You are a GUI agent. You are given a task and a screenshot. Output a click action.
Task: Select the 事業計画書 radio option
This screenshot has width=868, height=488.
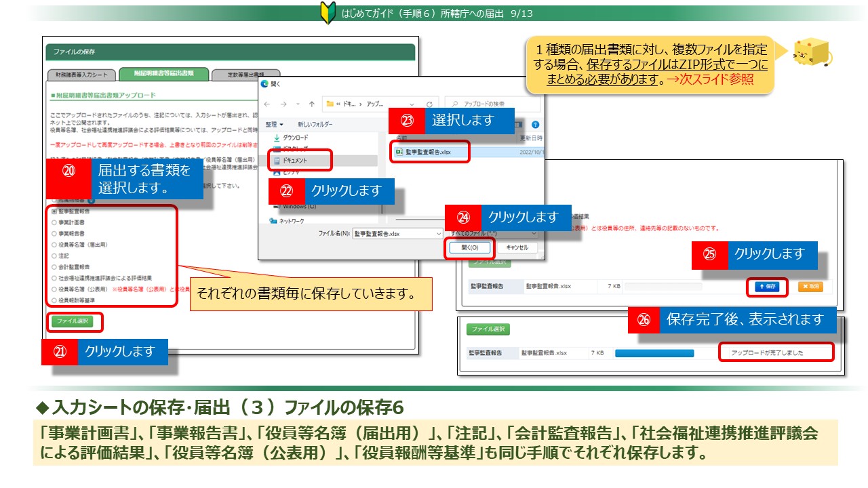pyautogui.click(x=55, y=222)
